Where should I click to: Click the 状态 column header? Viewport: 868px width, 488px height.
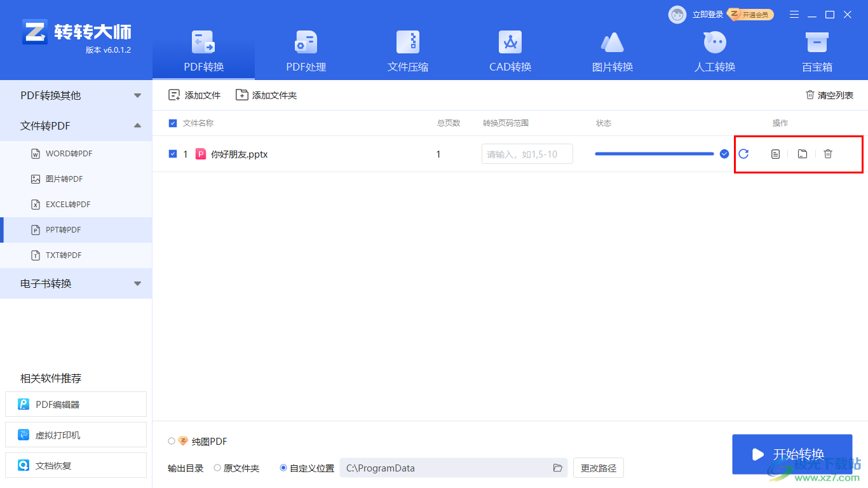[x=604, y=123]
